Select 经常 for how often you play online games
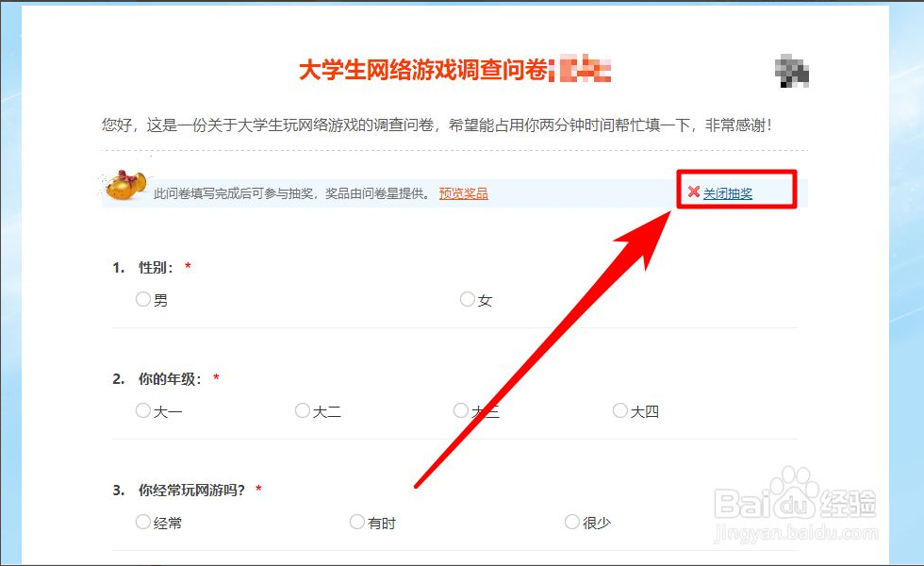Screen dimensions: 924x566 tap(143, 522)
